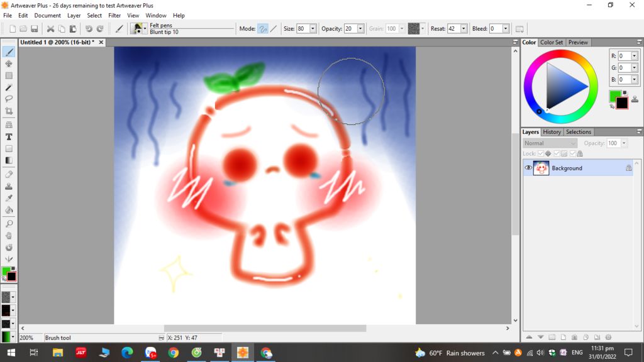
Task: Hide the Background layer with the eye icon
Action: coord(528,168)
